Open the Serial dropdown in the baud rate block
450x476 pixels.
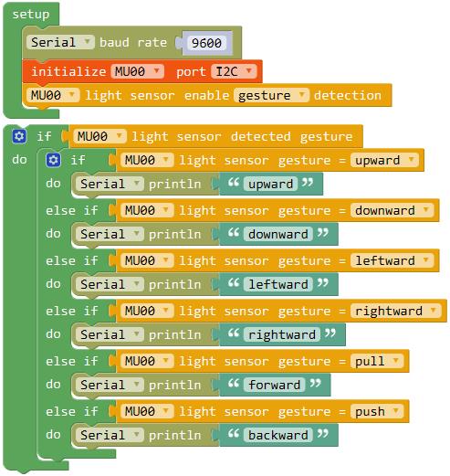tap(60, 42)
